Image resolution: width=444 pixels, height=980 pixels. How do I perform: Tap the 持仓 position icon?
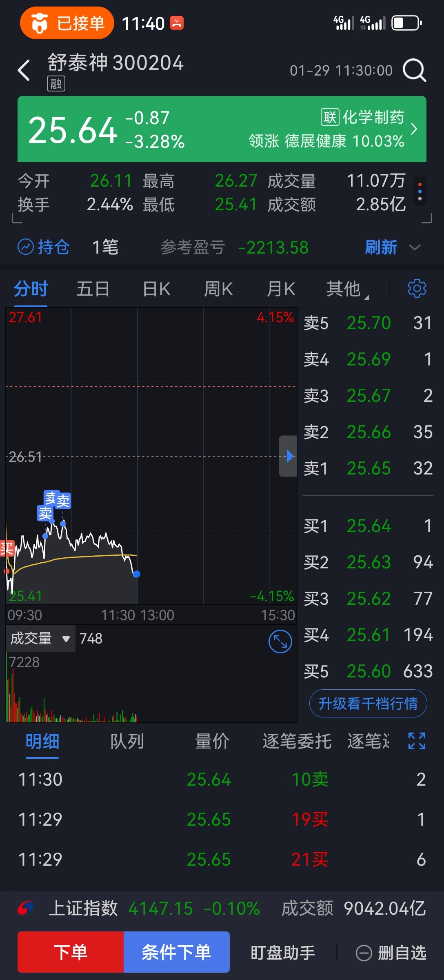(26, 247)
